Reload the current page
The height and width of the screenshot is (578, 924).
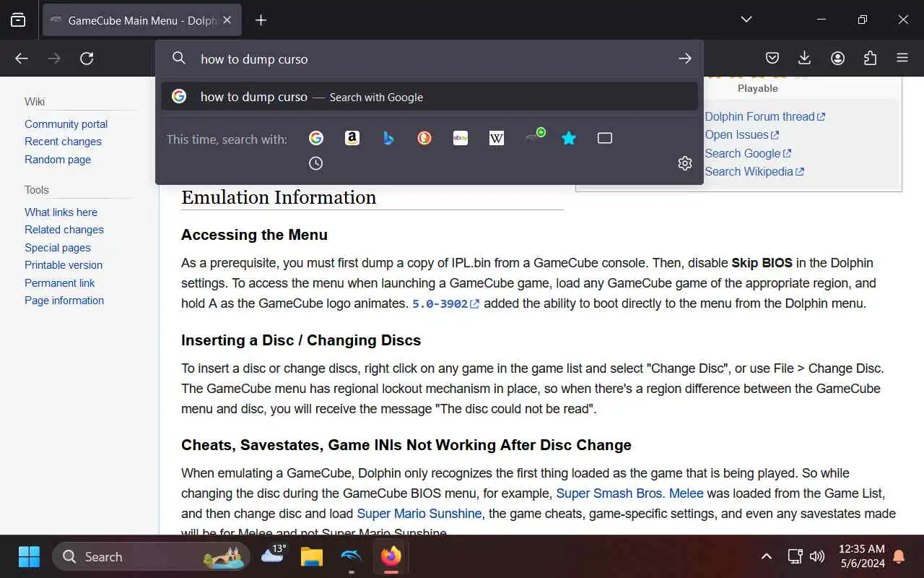click(x=87, y=59)
